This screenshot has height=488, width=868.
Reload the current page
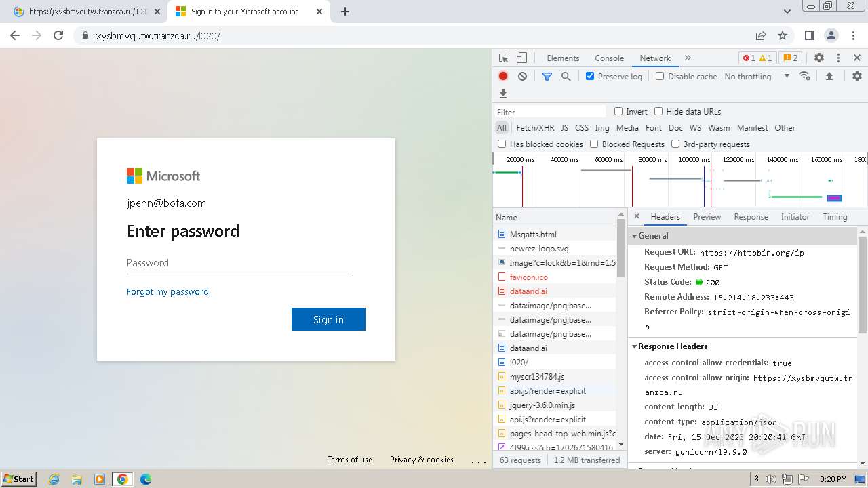[58, 35]
